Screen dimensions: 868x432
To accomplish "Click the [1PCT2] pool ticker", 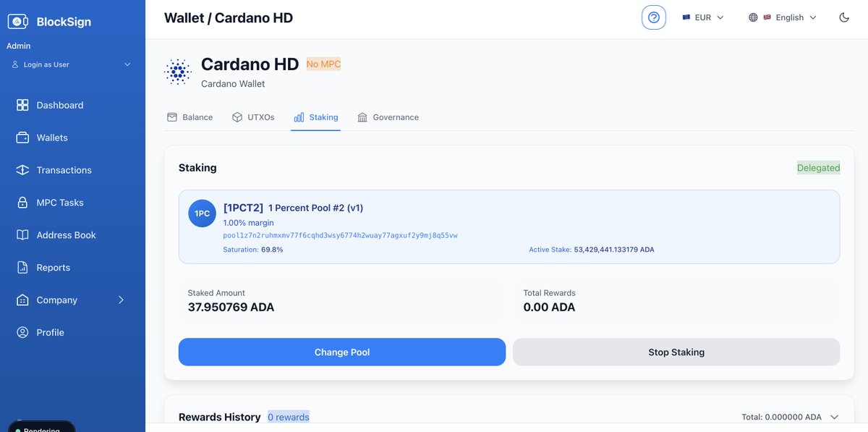I will click(243, 208).
